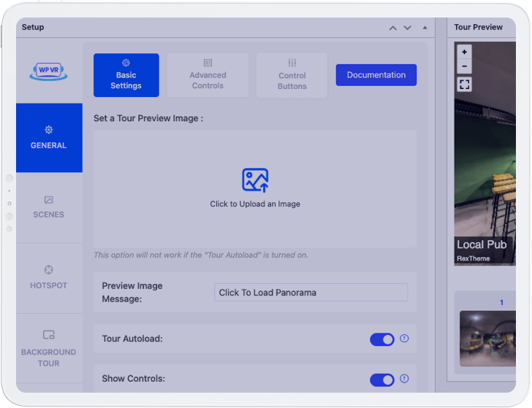Click the WP VR logo icon

pyautogui.click(x=48, y=72)
